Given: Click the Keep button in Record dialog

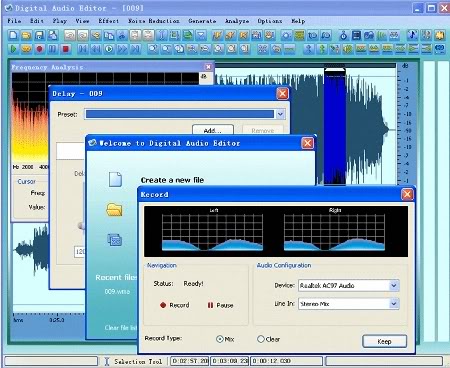Looking at the screenshot, I should tap(384, 341).
